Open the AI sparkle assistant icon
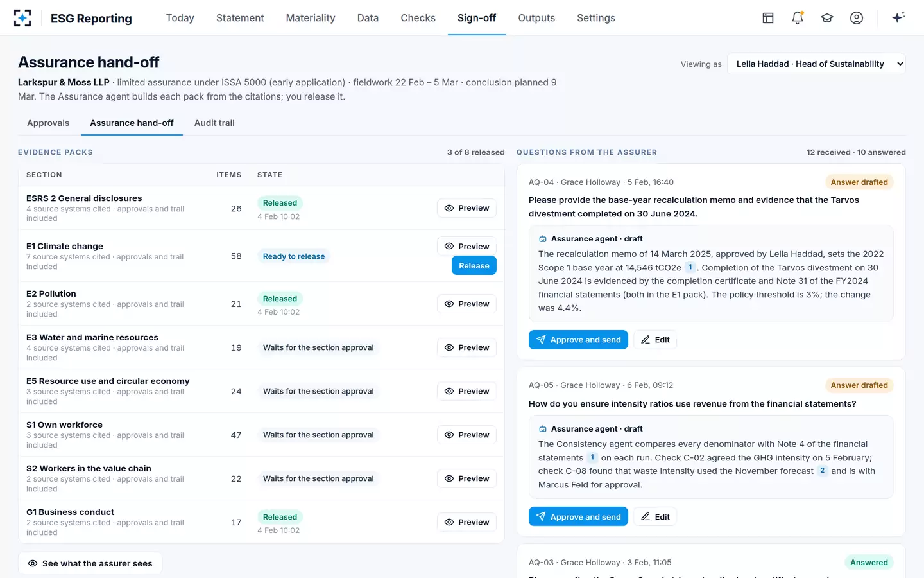The height and width of the screenshot is (578, 924). click(x=898, y=17)
